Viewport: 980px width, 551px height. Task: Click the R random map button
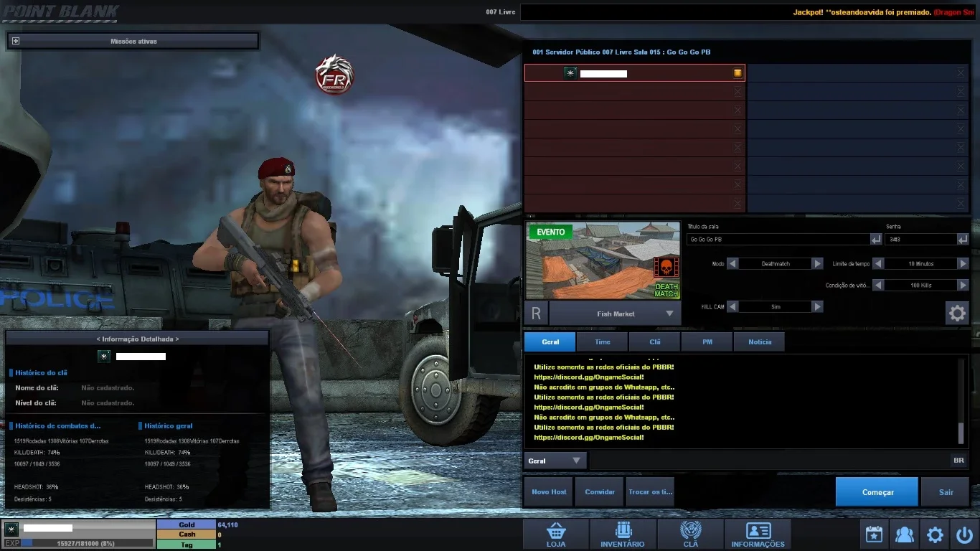pyautogui.click(x=536, y=314)
